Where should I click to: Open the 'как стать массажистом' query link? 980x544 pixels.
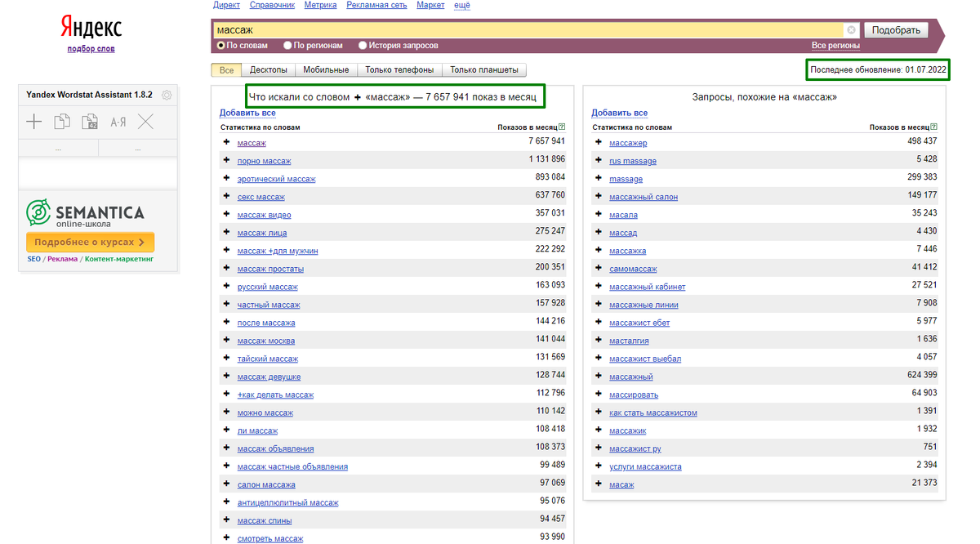coord(653,412)
